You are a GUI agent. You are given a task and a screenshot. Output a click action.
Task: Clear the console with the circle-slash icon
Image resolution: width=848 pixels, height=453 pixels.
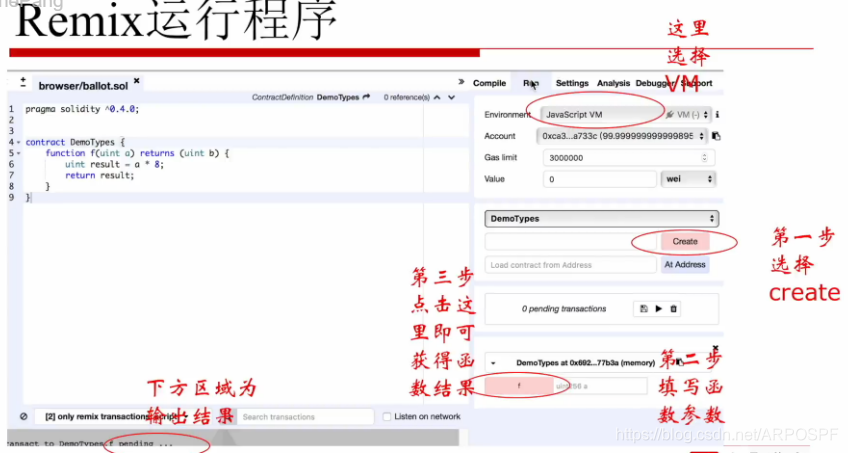24,416
